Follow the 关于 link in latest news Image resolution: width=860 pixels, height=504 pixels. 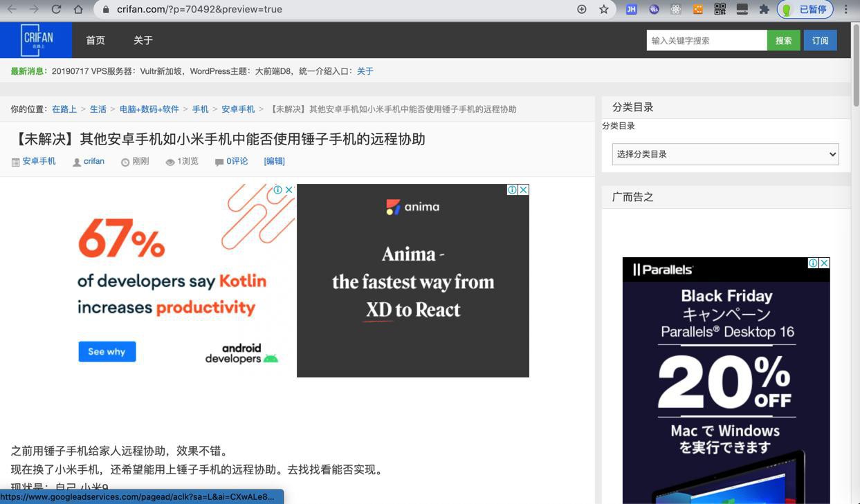[x=365, y=71]
